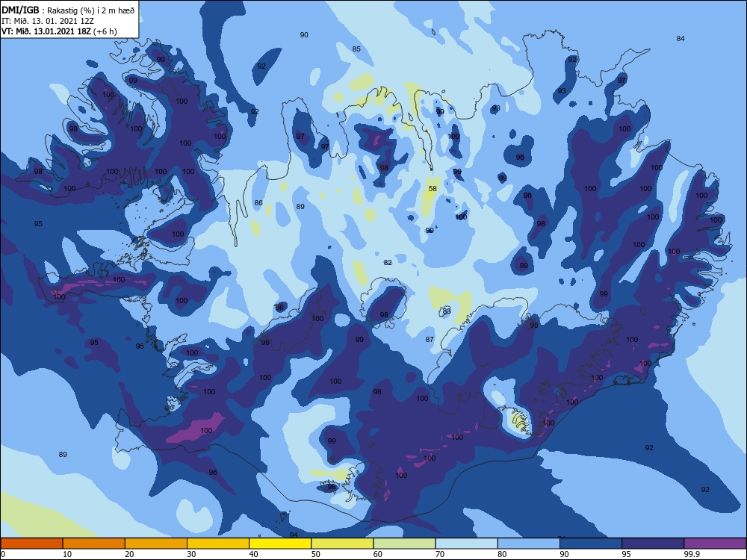This screenshot has width=747, height=560.
Task: Click the legend tick label 60
Action: (378, 554)
